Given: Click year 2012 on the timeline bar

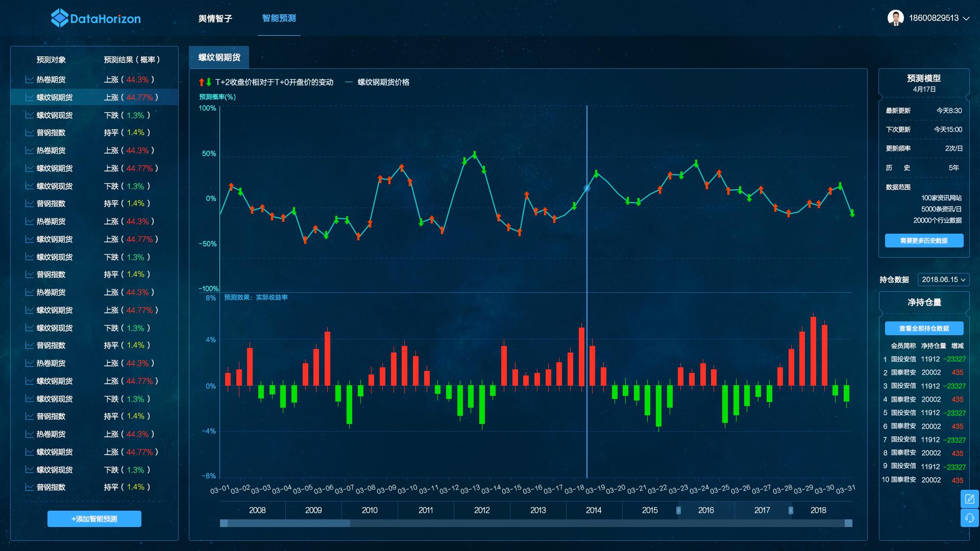Looking at the screenshot, I should [x=482, y=510].
